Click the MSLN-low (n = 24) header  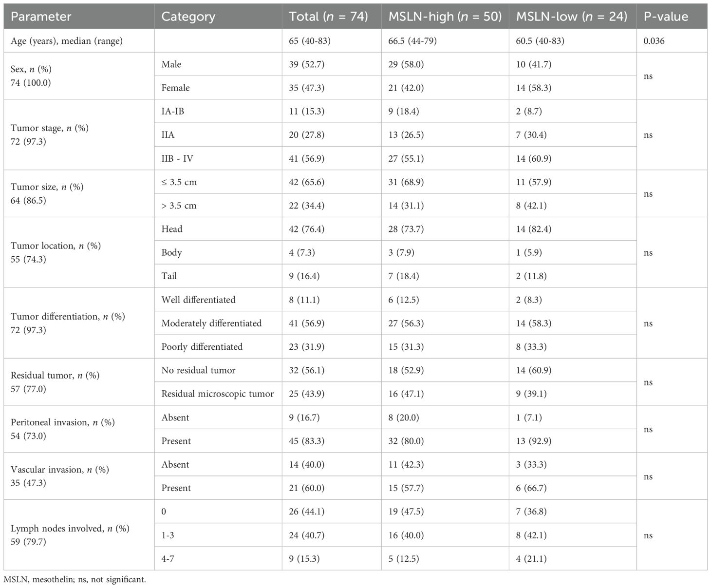(572, 17)
